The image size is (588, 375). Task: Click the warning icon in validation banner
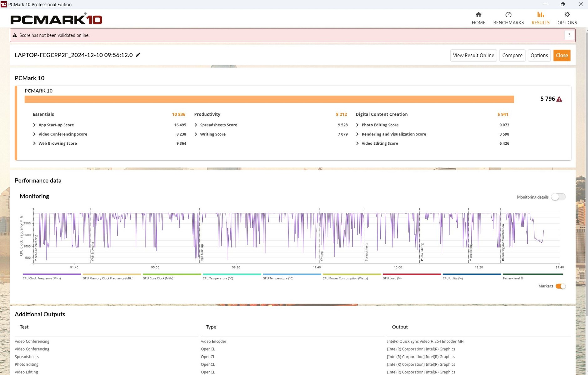click(x=15, y=35)
